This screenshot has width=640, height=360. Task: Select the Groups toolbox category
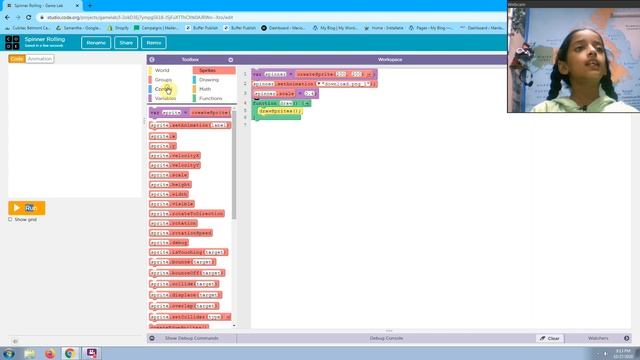pos(163,80)
